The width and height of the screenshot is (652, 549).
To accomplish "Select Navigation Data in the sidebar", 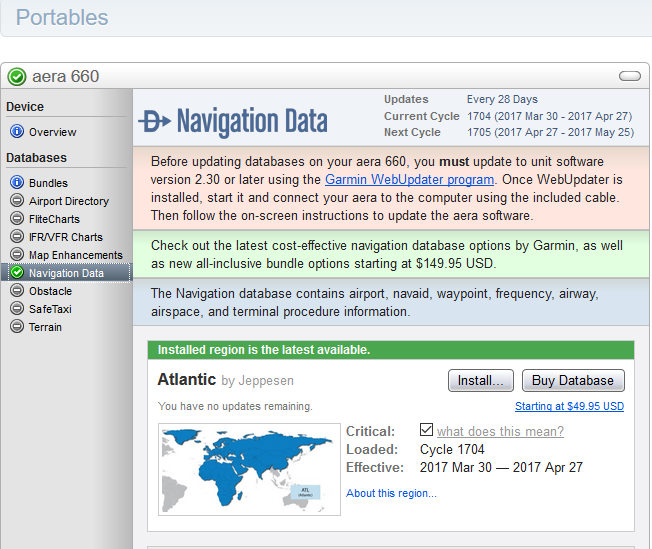I will tap(66, 273).
